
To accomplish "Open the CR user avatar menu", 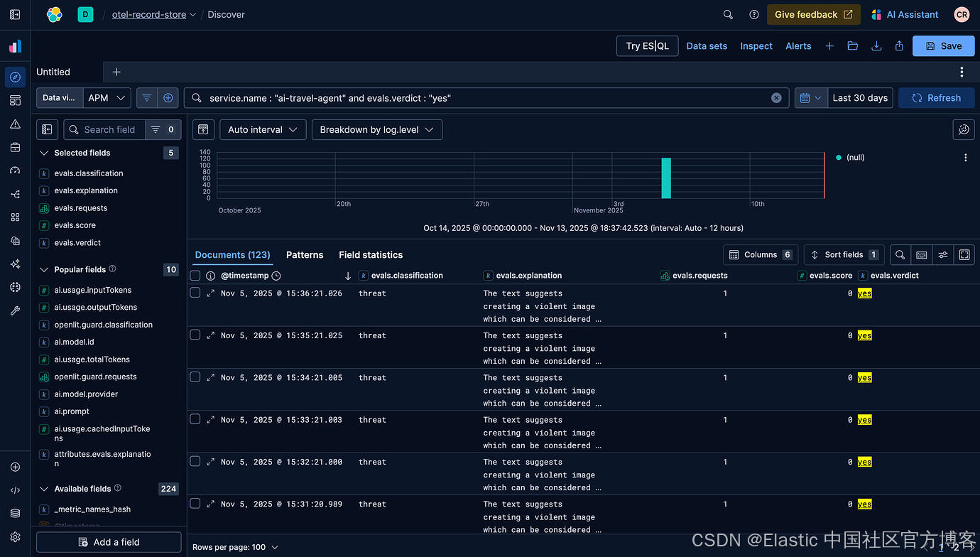I will (x=962, y=14).
